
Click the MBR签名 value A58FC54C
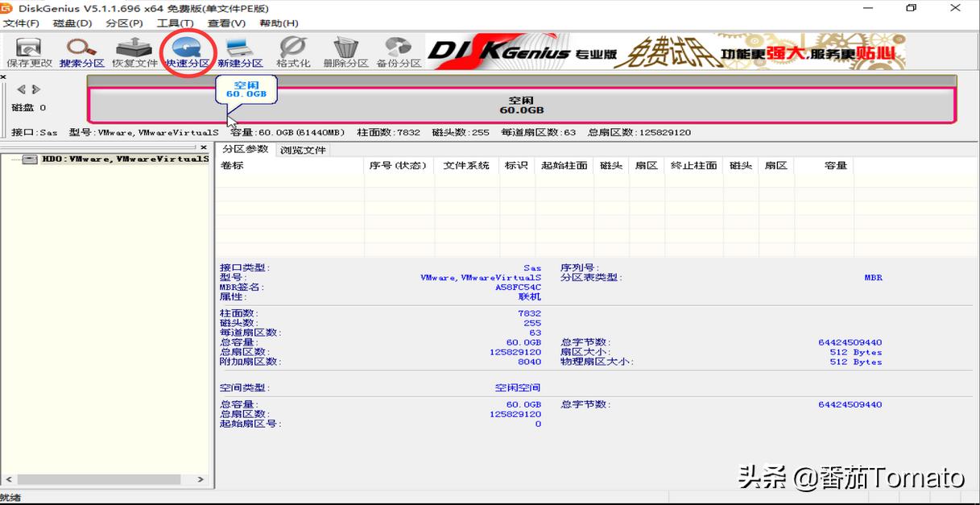518,287
